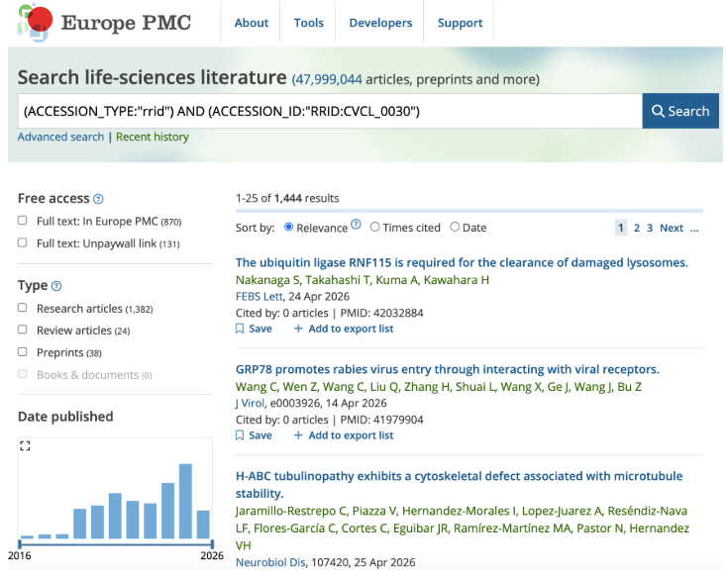Click author Takahashi T
This screenshot has height=572, width=728.
click(x=338, y=280)
